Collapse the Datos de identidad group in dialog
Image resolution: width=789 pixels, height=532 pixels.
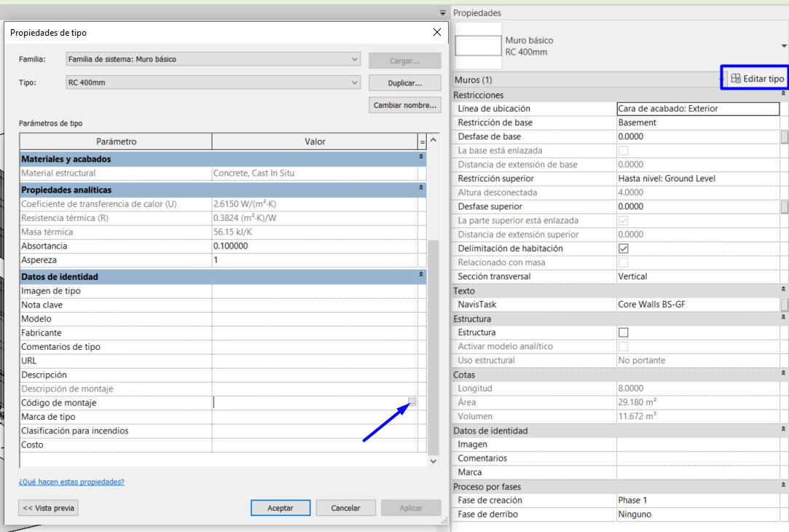click(420, 275)
